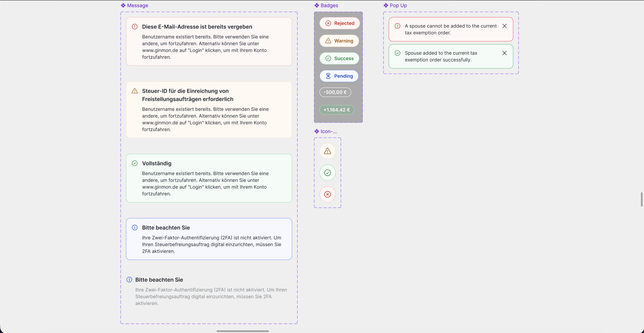The width and height of the screenshot is (644, 333).
Task: Select the Warning badge label
Action: [x=343, y=41]
